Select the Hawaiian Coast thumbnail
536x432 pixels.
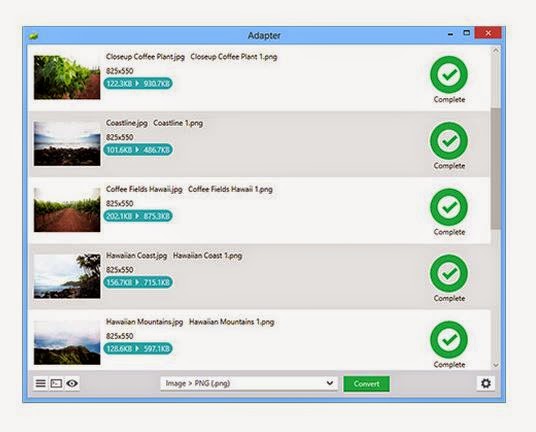pyautogui.click(x=67, y=276)
